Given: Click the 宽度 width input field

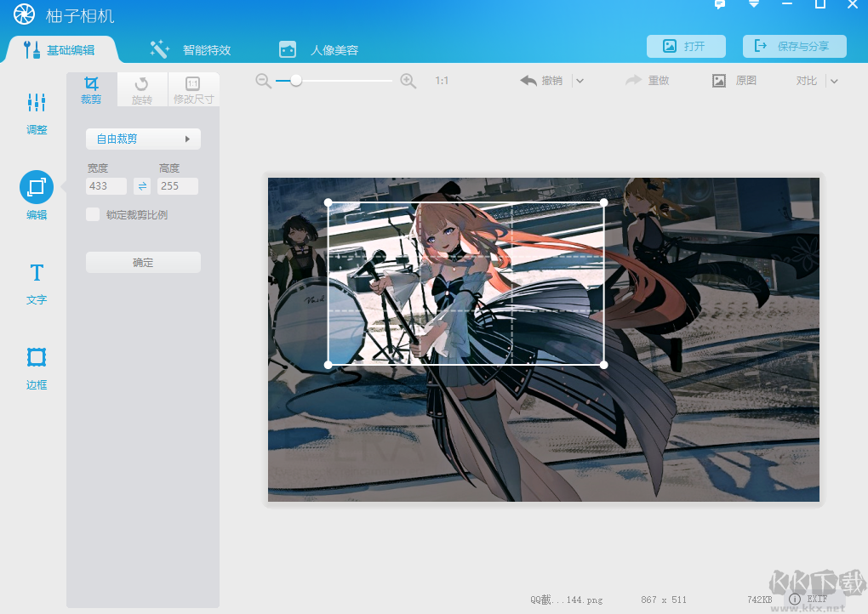Looking at the screenshot, I should [x=106, y=186].
